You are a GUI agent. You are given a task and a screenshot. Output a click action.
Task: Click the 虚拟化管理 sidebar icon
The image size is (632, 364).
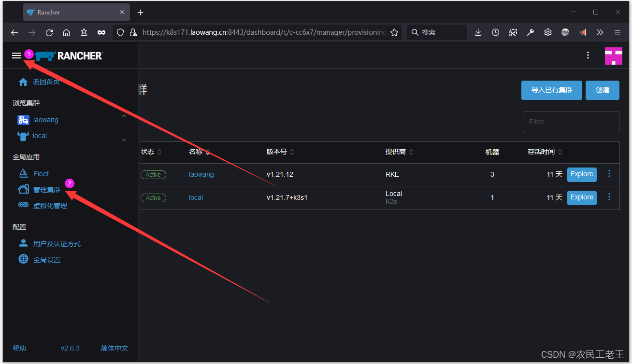click(x=23, y=205)
